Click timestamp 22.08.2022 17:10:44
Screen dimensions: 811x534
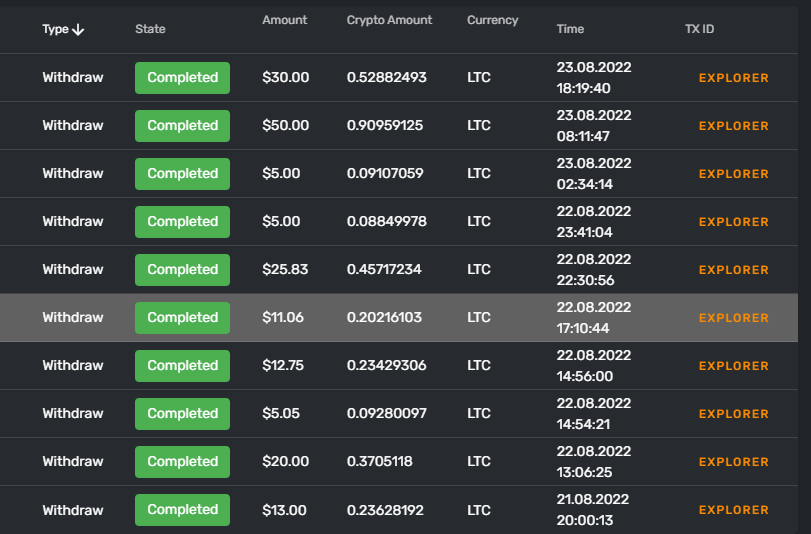[594, 318]
